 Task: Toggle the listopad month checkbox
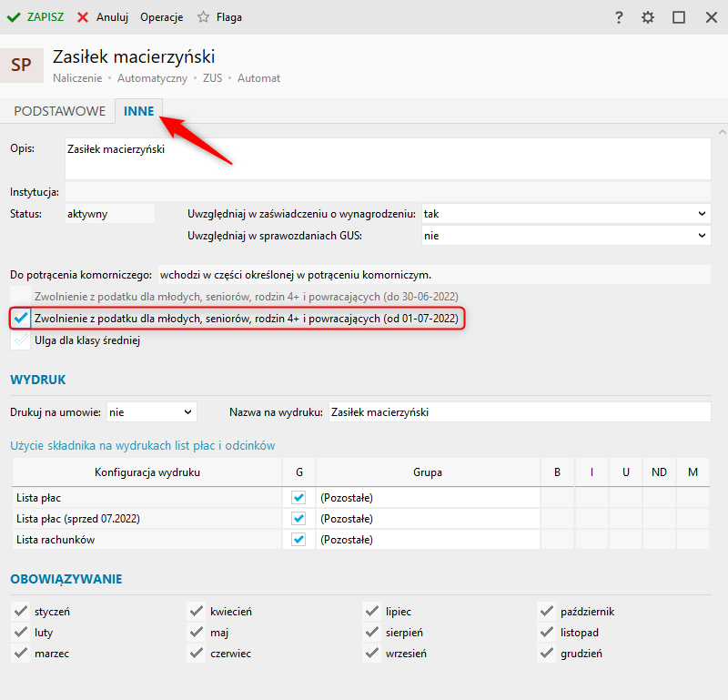(547, 632)
